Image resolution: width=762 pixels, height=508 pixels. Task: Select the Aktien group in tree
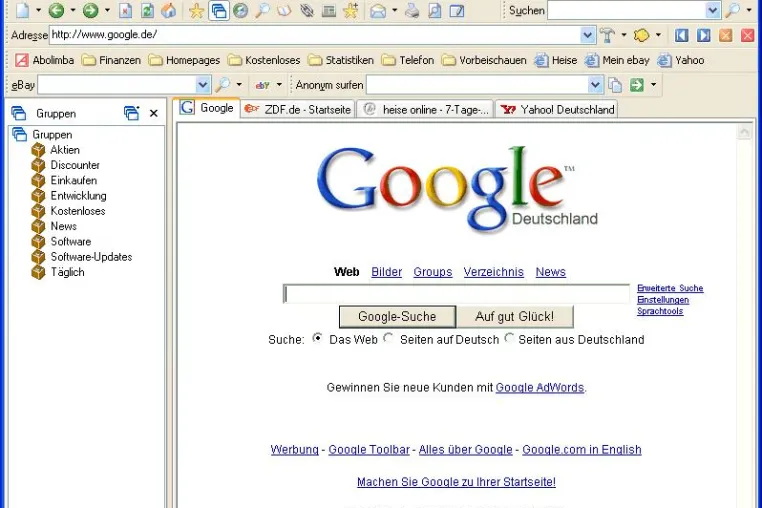[x=65, y=150]
